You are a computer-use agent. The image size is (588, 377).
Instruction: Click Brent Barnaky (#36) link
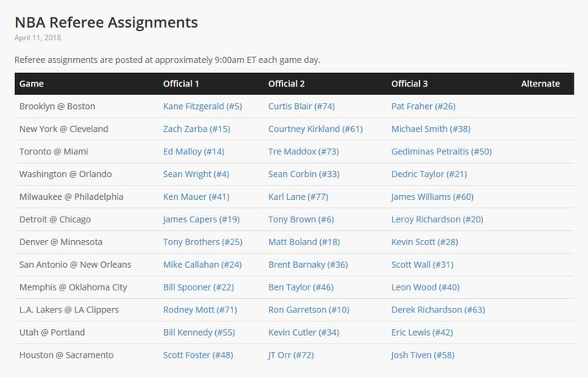point(307,264)
